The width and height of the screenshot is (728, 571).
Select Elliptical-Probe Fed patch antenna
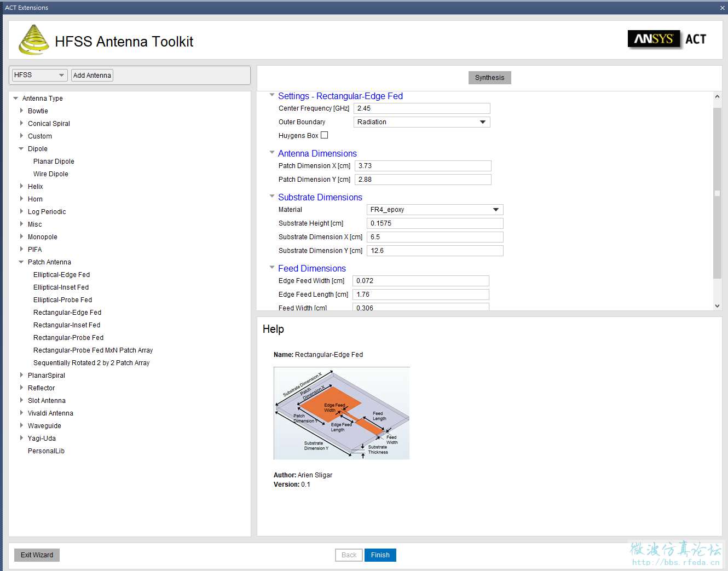point(62,300)
